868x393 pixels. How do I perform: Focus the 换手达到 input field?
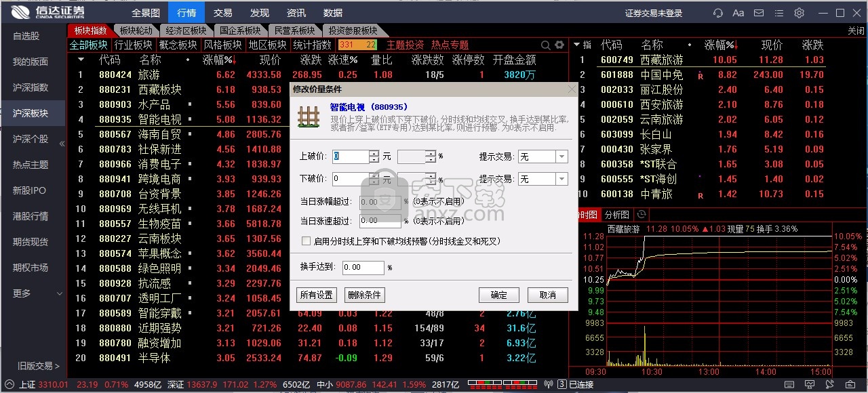pos(363,268)
